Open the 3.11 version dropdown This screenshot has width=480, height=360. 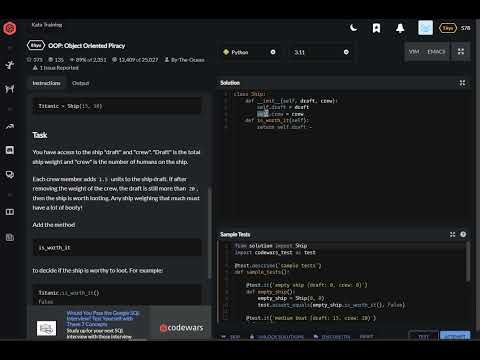(x=321, y=52)
